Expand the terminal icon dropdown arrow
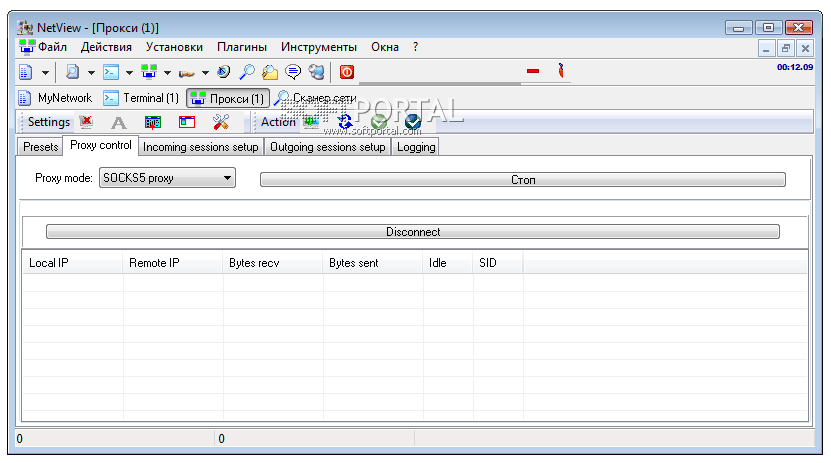 (x=129, y=73)
